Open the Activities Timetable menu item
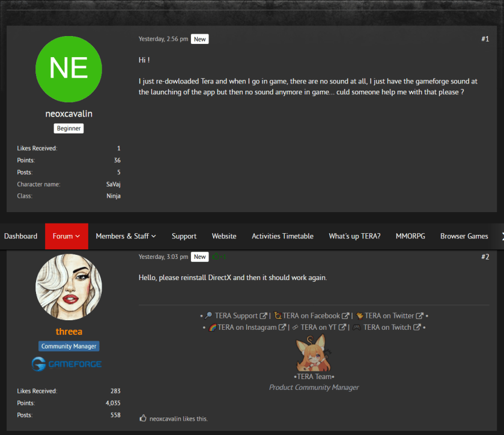Viewport: 504px width, 435px height. click(282, 236)
